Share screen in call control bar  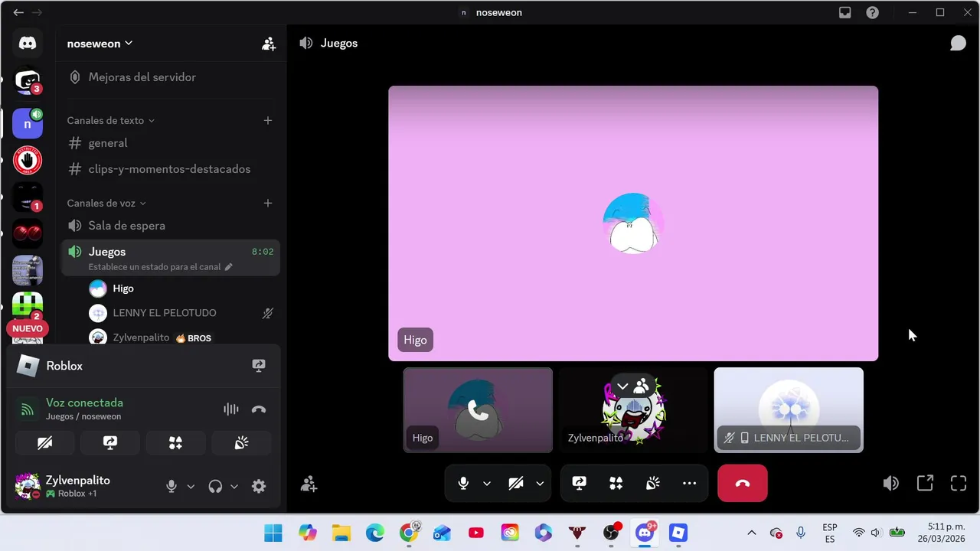[580, 483]
